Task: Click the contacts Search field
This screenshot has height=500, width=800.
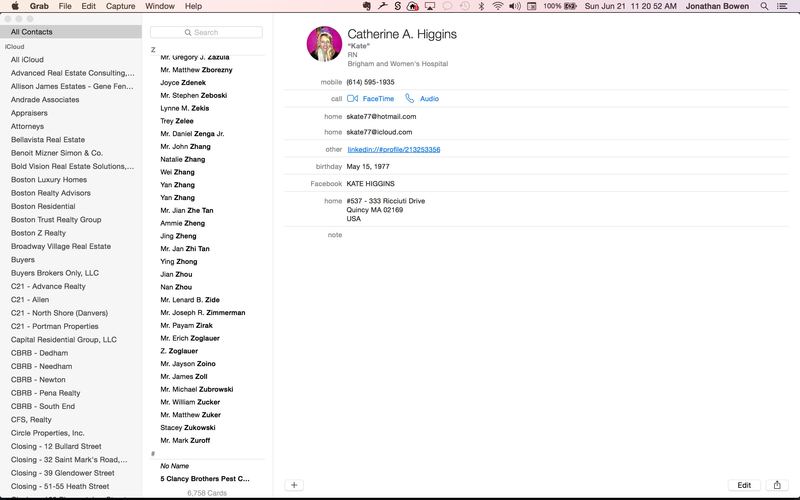Action: [x=207, y=32]
